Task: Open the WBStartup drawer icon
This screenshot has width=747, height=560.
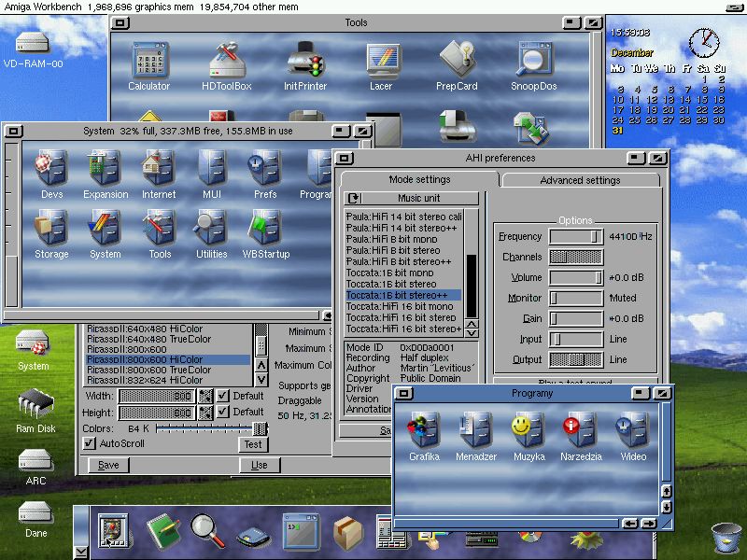Action: pos(266,228)
